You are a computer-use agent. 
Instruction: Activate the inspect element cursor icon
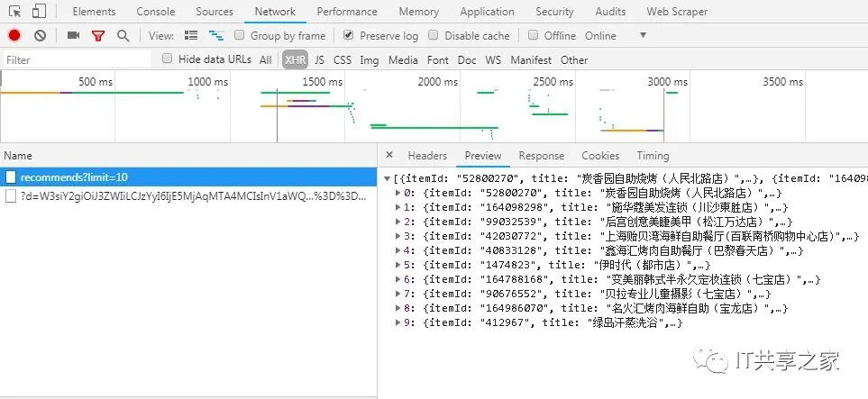(15, 11)
